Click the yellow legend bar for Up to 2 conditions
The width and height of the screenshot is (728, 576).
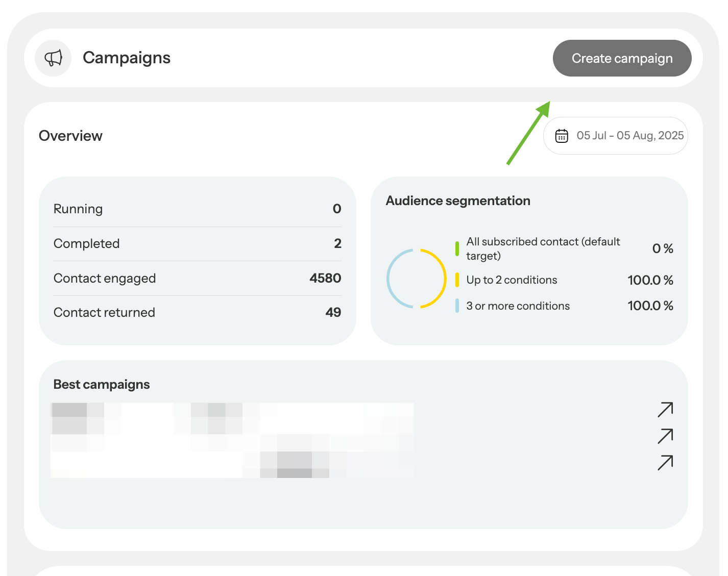[x=457, y=280]
